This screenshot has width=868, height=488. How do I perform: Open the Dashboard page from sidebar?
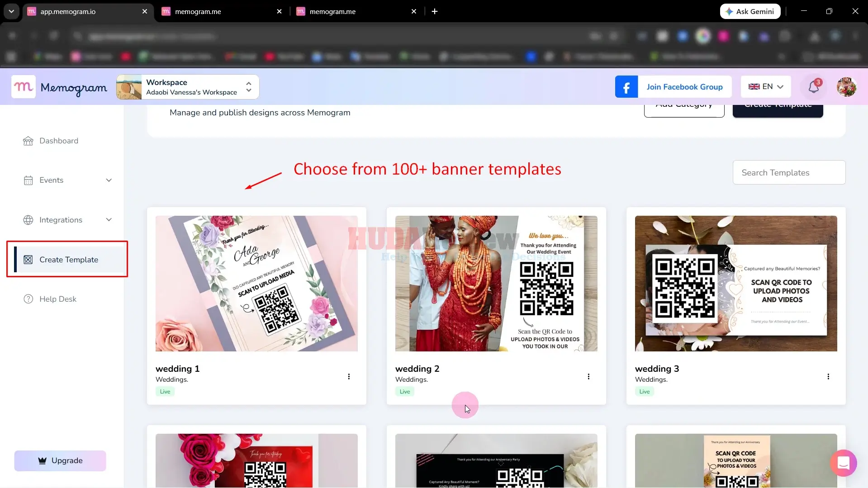(59, 141)
